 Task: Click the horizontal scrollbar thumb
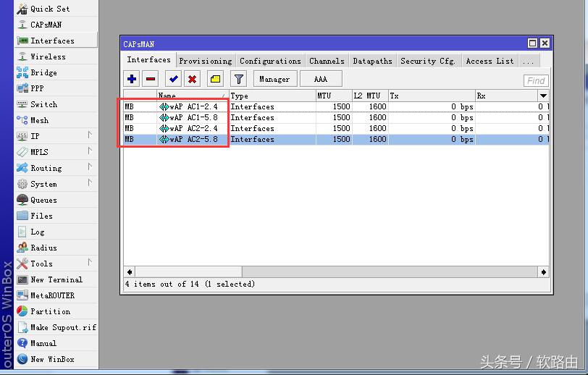188,272
